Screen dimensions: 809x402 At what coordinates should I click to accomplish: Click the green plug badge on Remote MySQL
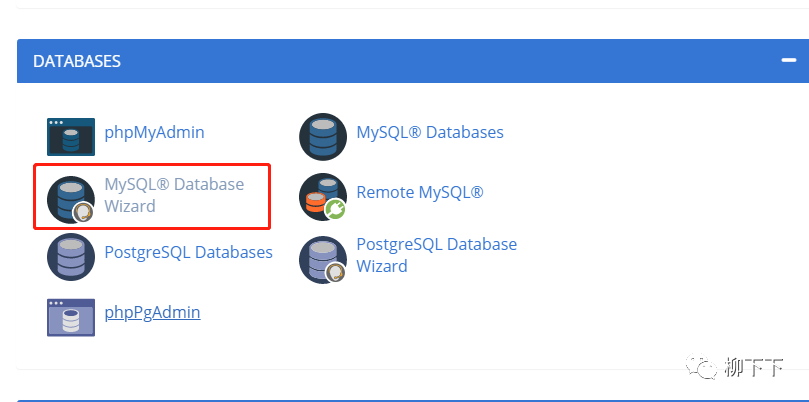coord(335,210)
